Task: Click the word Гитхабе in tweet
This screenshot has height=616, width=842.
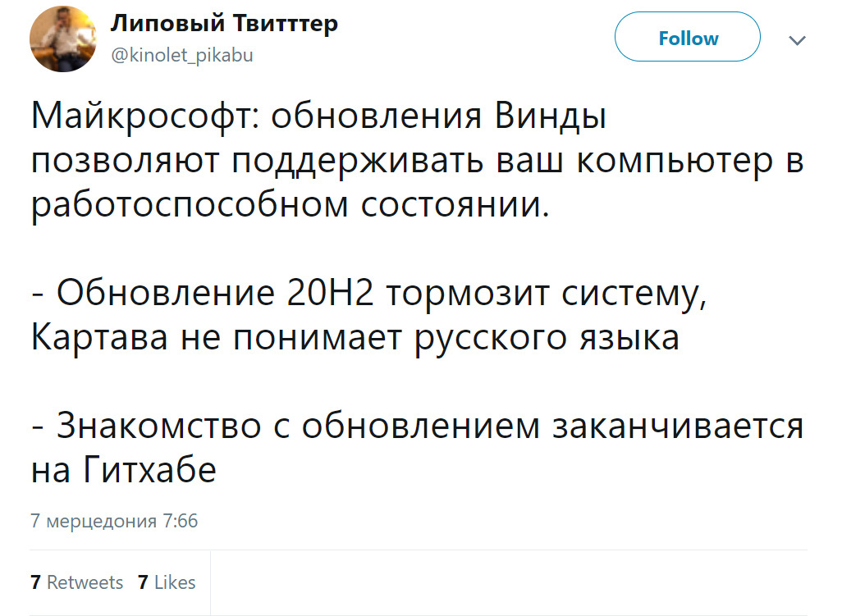Action: tap(150, 470)
